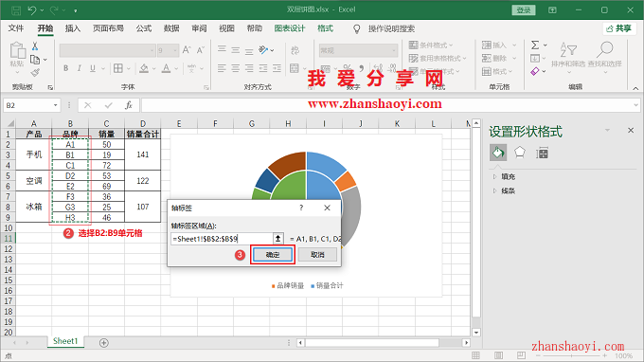The image size is (644, 362).
Task: Click the Save icon in title bar
Action: (x=16, y=10)
